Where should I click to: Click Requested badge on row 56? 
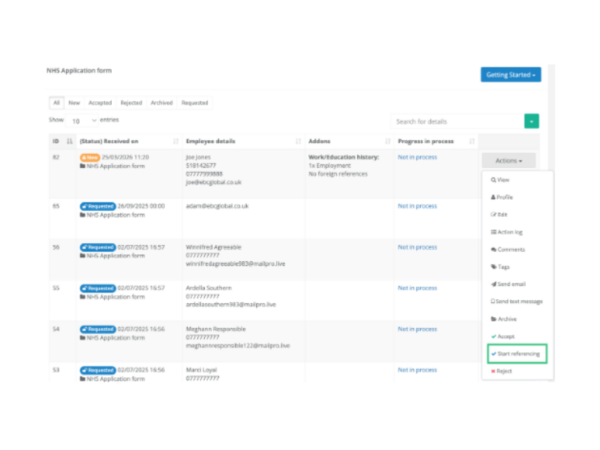(98, 247)
